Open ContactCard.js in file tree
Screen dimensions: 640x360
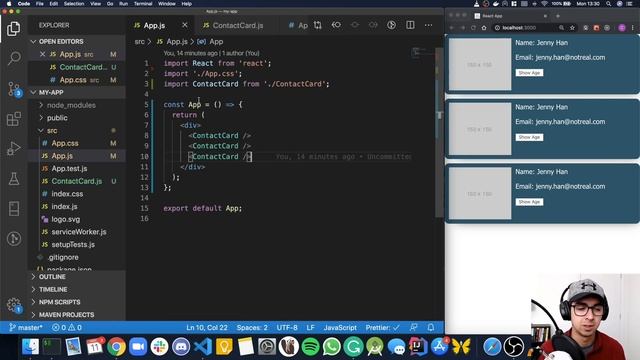click(x=77, y=181)
